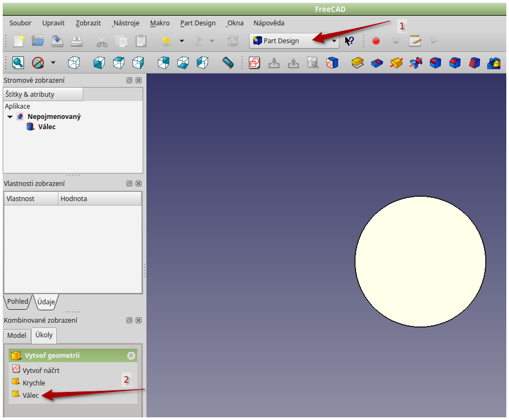Viewport: 509px width, 420px height.
Task: Click the Create sketch toolbar icon
Action: 254,63
